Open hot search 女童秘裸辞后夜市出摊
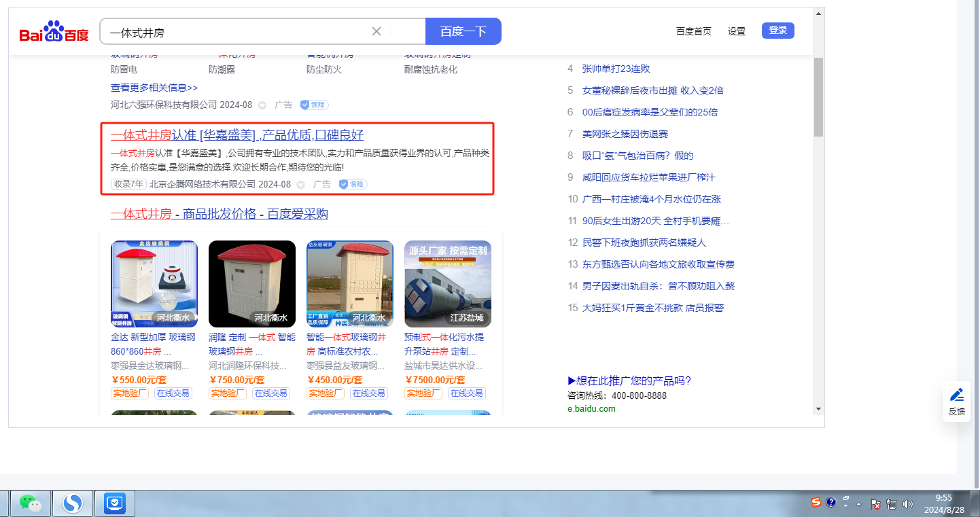 click(653, 90)
